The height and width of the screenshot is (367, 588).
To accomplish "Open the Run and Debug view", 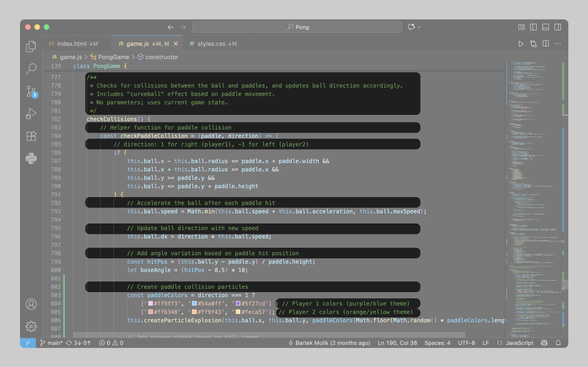I will tap(31, 114).
